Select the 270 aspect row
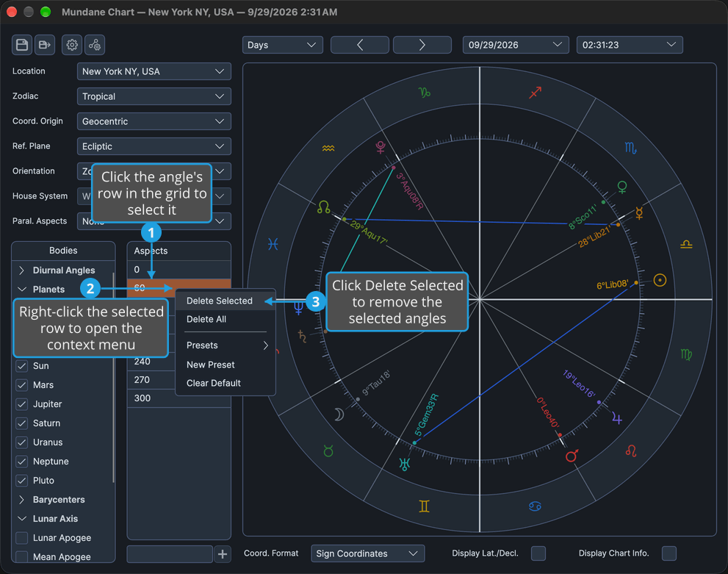The image size is (728, 574). pos(152,380)
